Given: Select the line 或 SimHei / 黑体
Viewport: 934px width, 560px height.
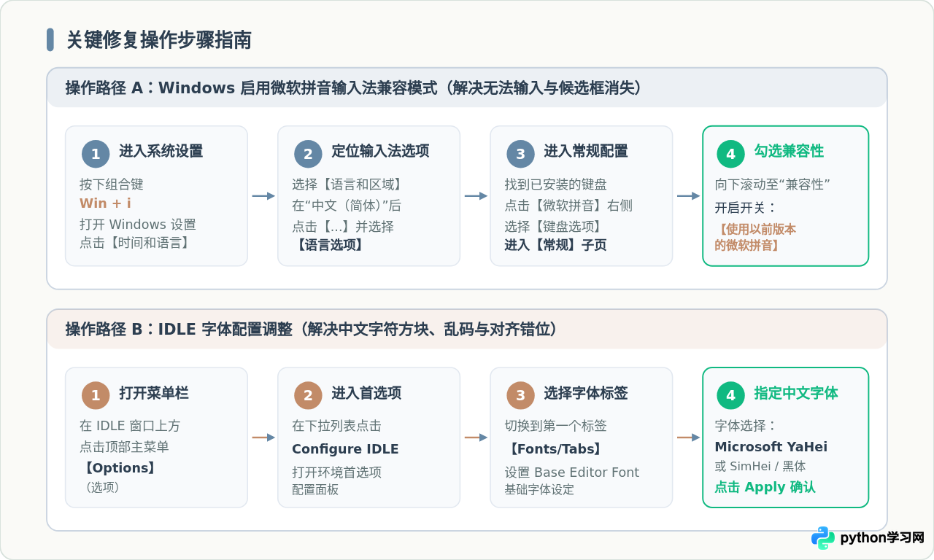Looking at the screenshot, I should [x=760, y=467].
